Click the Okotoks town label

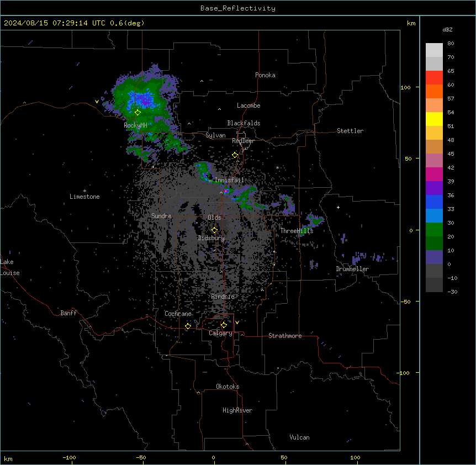pyautogui.click(x=228, y=387)
